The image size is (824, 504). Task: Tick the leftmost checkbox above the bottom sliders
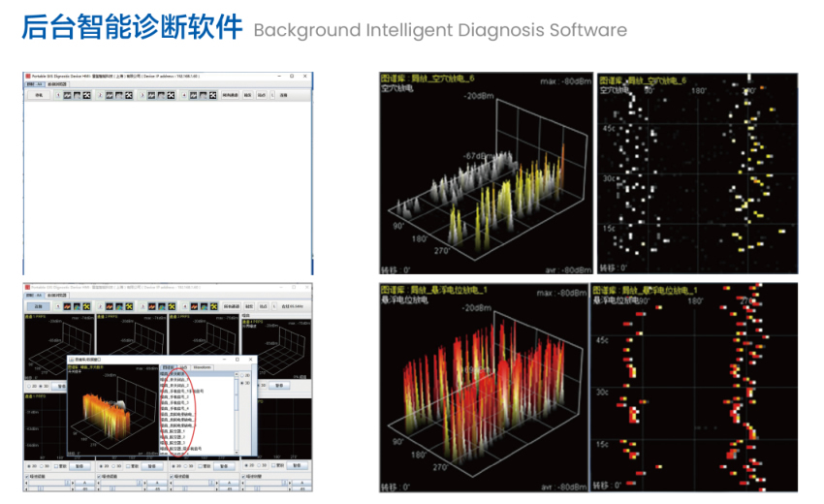coord(28,476)
